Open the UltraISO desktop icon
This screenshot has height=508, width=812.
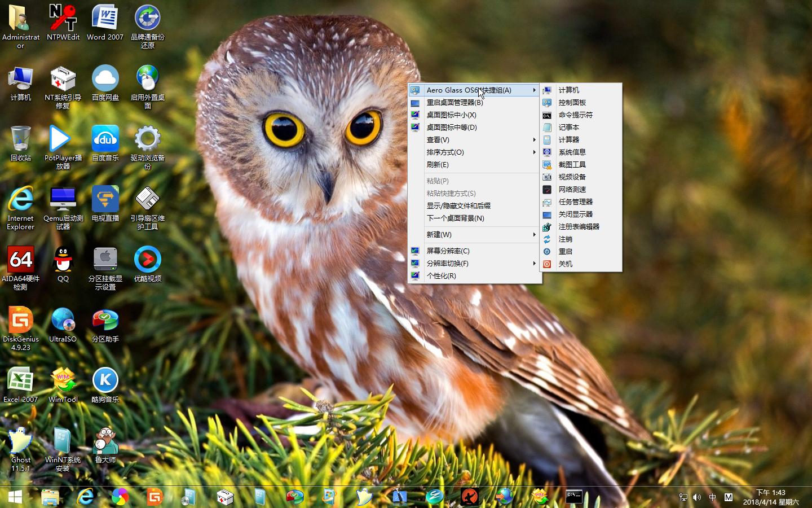63,325
